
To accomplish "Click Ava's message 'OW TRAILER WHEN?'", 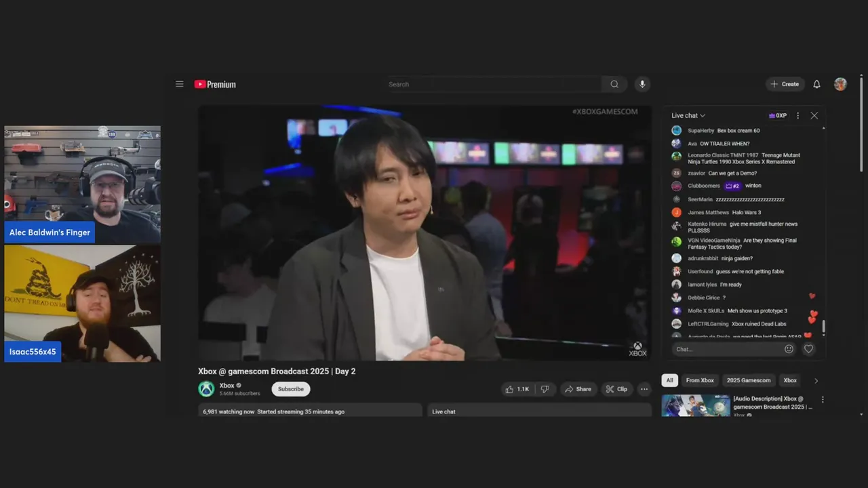I will [x=725, y=144].
